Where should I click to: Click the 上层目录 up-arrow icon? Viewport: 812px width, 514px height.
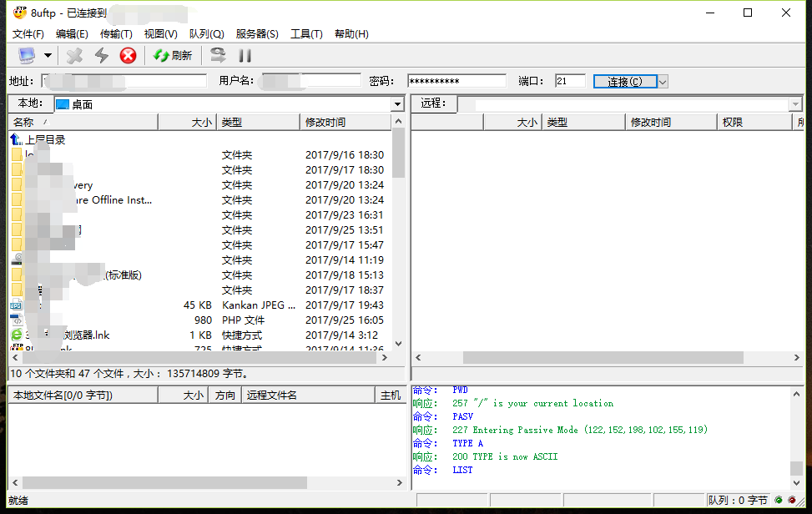click(16, 139)
